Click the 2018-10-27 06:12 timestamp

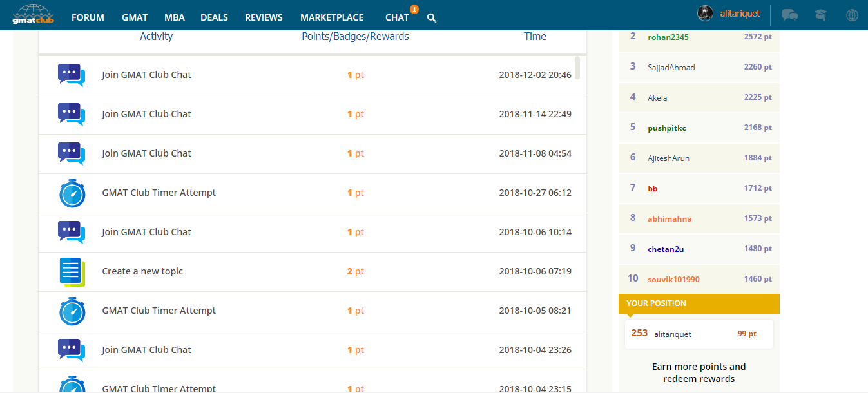click(x=535, y=193)
